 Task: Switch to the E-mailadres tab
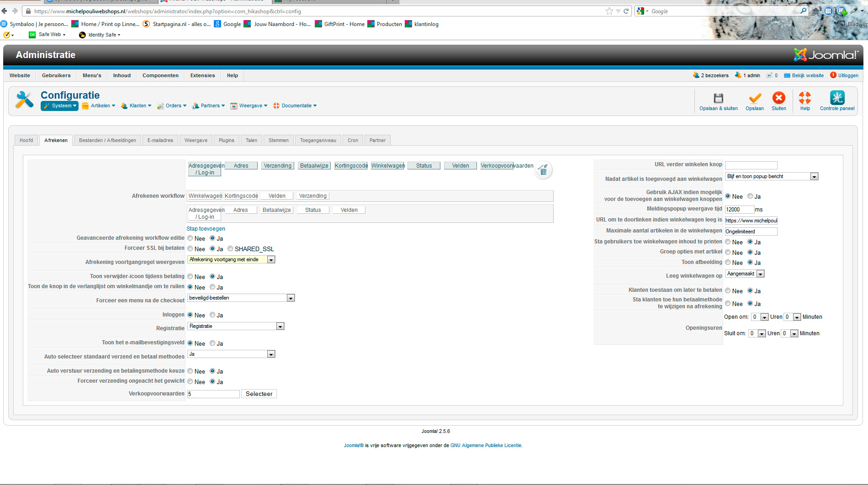tap(160, 140)
